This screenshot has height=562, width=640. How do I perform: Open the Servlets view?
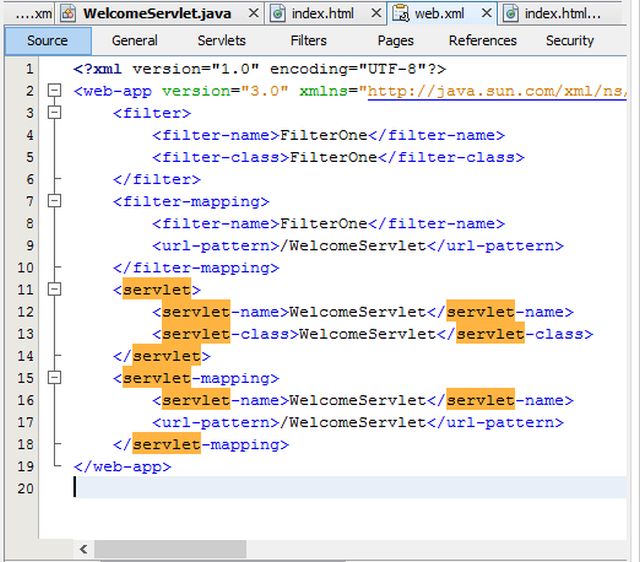(x=222, y=41)
